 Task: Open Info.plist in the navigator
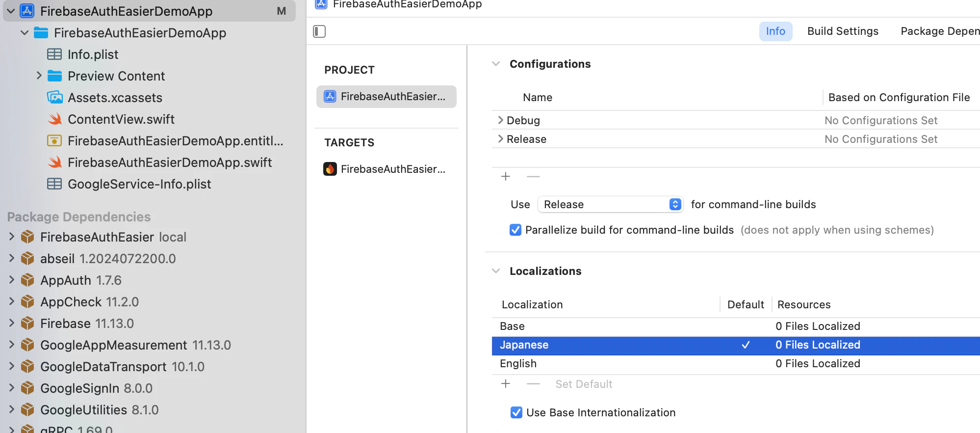[93, 54]
